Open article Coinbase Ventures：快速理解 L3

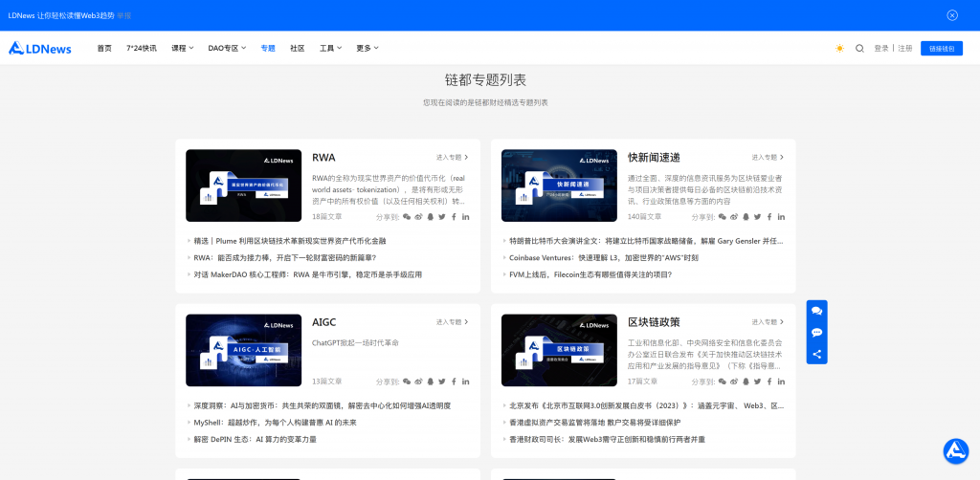tap(604, 258)
